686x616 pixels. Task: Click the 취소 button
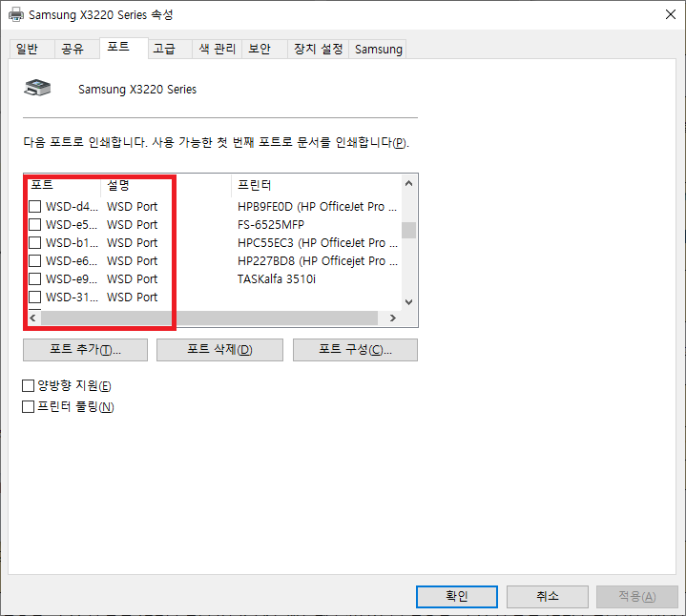click(x=548, y=596)
